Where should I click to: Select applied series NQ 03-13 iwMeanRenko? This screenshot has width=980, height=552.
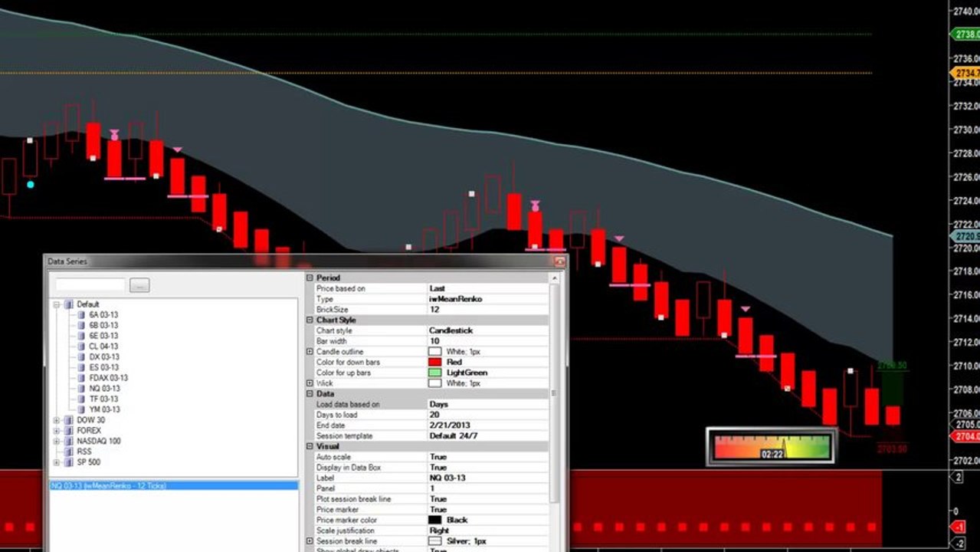(x=173, y=485)
